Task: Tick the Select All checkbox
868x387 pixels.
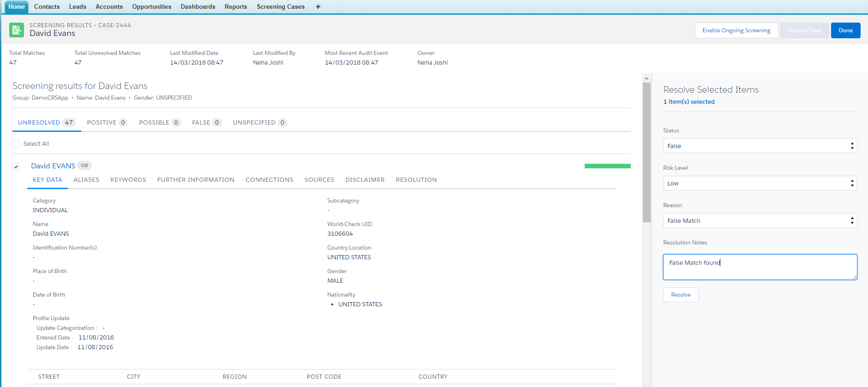Action: click(x=16, y=144)
